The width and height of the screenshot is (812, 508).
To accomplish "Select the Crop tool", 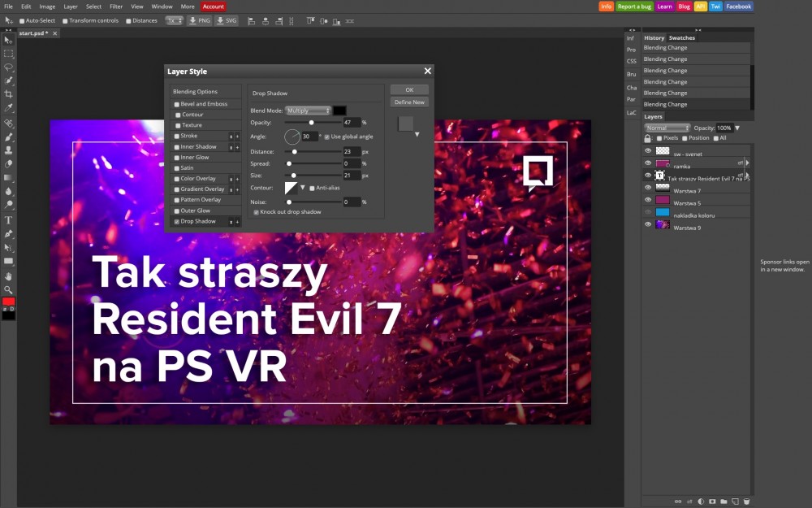I will 8,93.
